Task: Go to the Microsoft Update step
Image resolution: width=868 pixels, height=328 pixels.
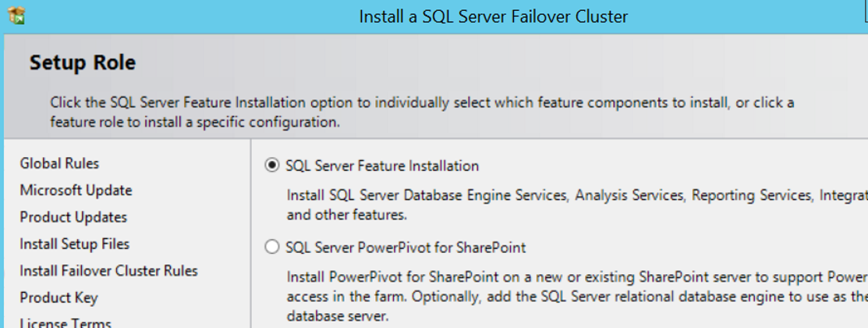Action: [76, 190]
